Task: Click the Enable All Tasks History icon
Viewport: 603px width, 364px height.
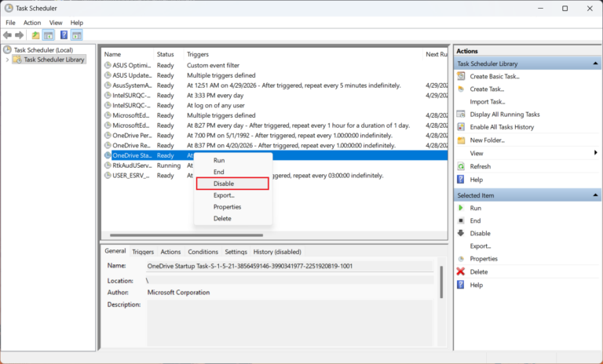Action: (461, 127)
